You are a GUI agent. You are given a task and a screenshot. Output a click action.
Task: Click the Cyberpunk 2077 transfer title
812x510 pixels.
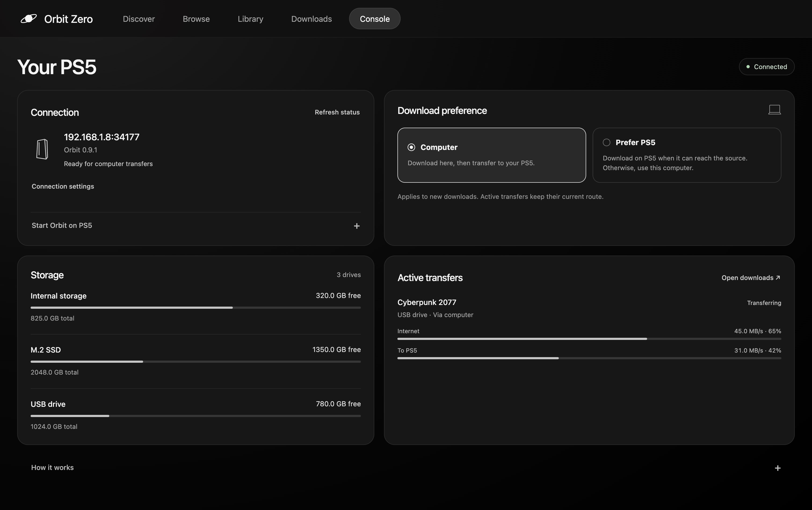pyautogui.click(x=427, y=303)
